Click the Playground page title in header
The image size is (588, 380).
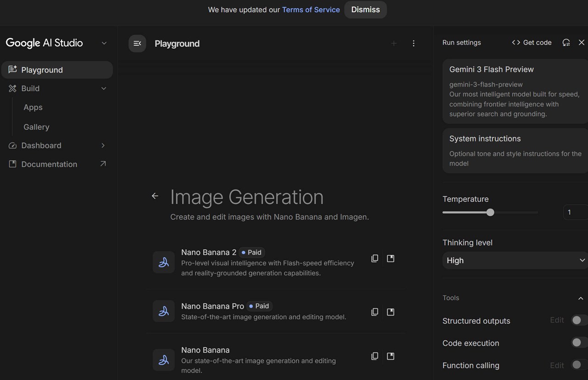pos(177,44)
